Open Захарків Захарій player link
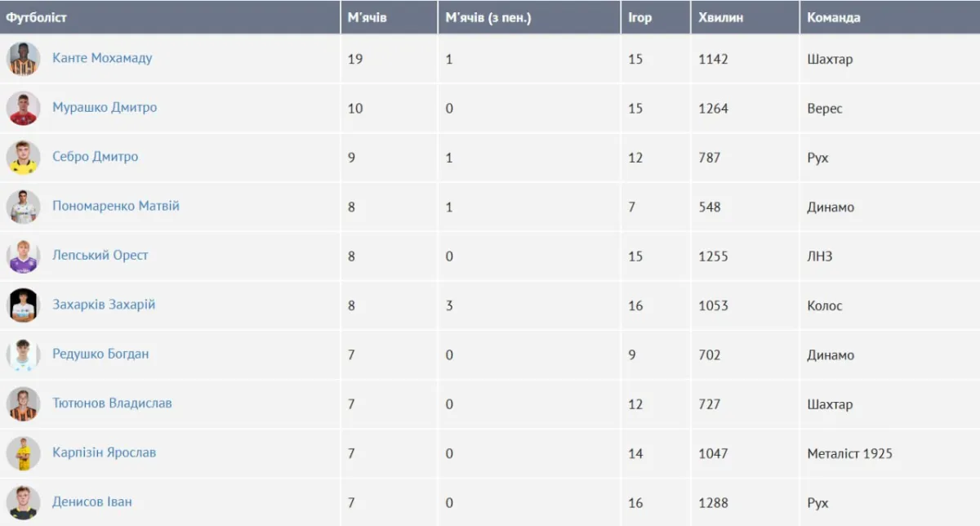This screenshot has width=980, height=526. coord(104,304)
